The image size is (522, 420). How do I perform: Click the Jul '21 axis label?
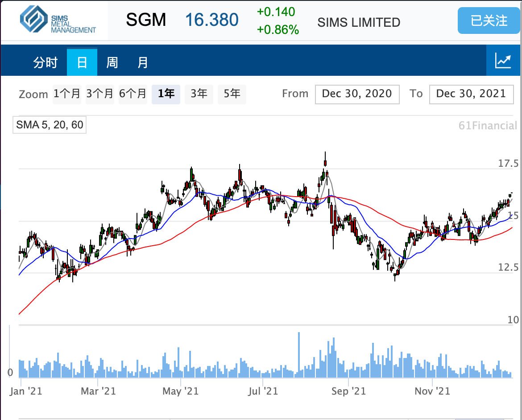pyautogui.click(x=263, y=391)
